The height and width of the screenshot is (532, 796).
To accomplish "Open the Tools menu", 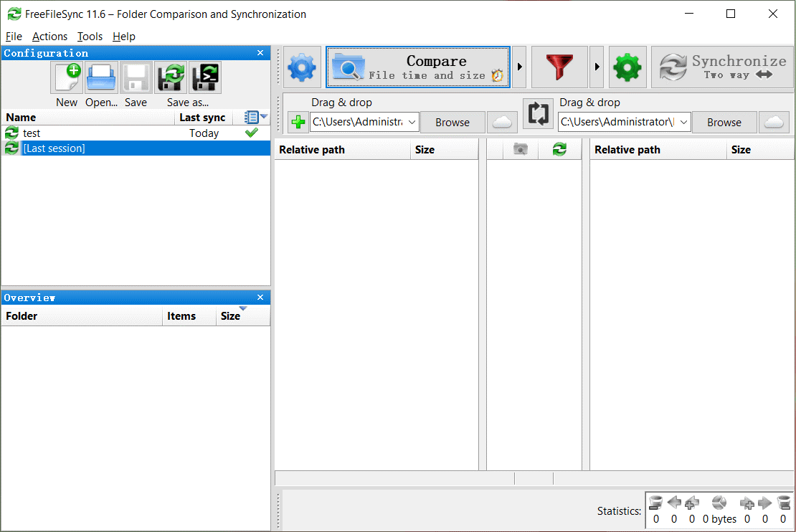I will pyautogui.click(x=89, y=37).
